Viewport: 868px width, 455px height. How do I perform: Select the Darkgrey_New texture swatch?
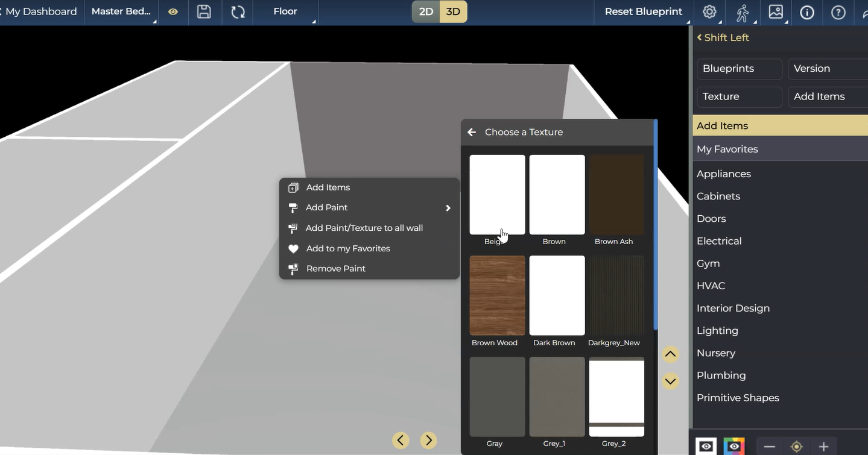pyautogui.click(x=616, y=295)
